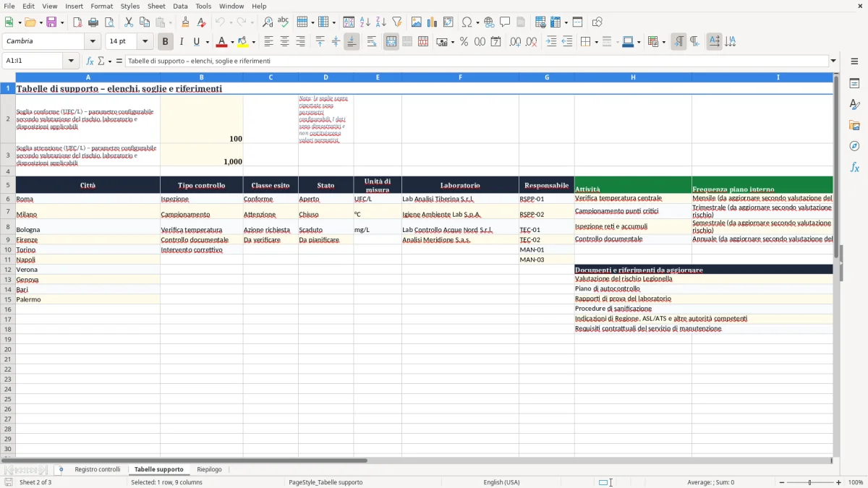The width and height of the screenshot is (868, 488).
Task: Align the cell text left
Action: [x=269, y=42]
